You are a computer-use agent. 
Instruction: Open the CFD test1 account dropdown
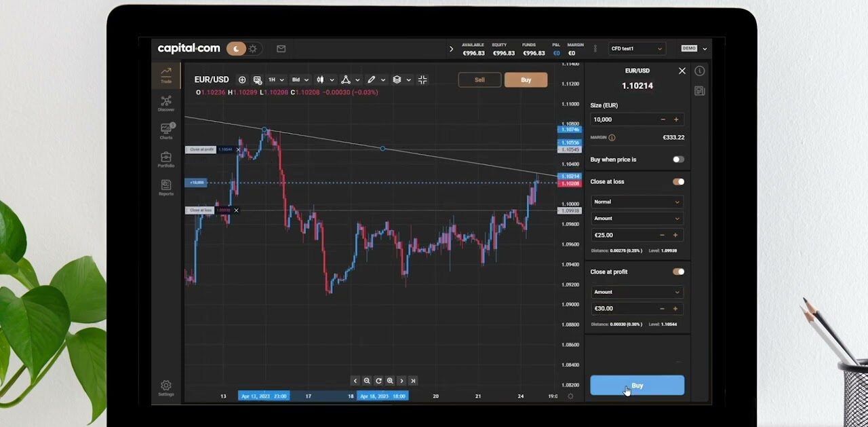[637, 48]
